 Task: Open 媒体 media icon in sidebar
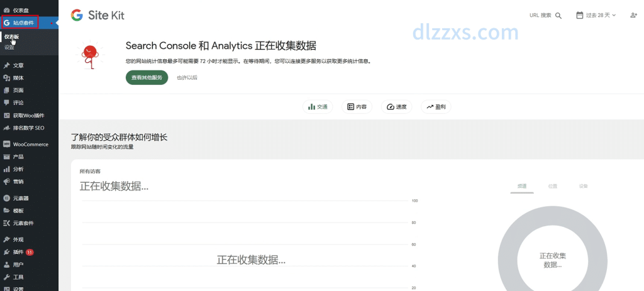click(x=6, y=78)
